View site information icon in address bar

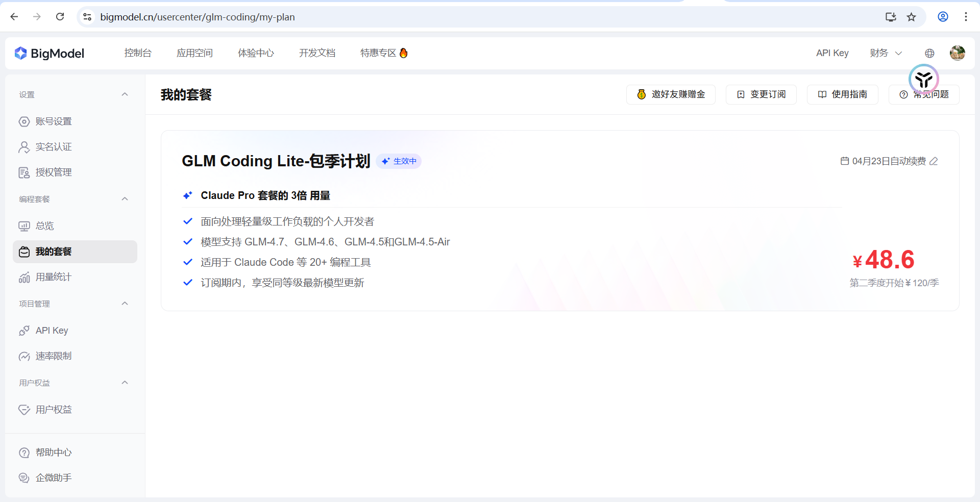(87, 17)
